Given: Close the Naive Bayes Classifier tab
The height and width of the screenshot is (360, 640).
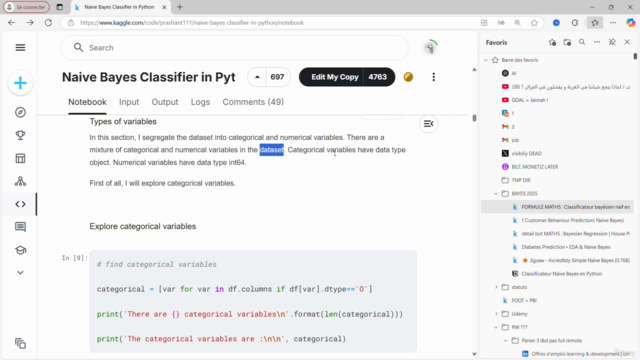Looking at the screenshot, I should [x=164, y=7].
